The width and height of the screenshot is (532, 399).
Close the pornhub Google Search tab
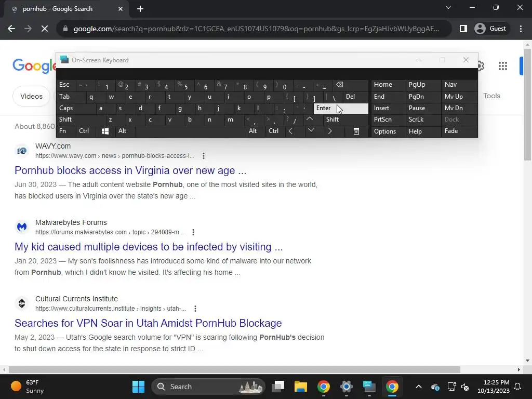point(121,9)
